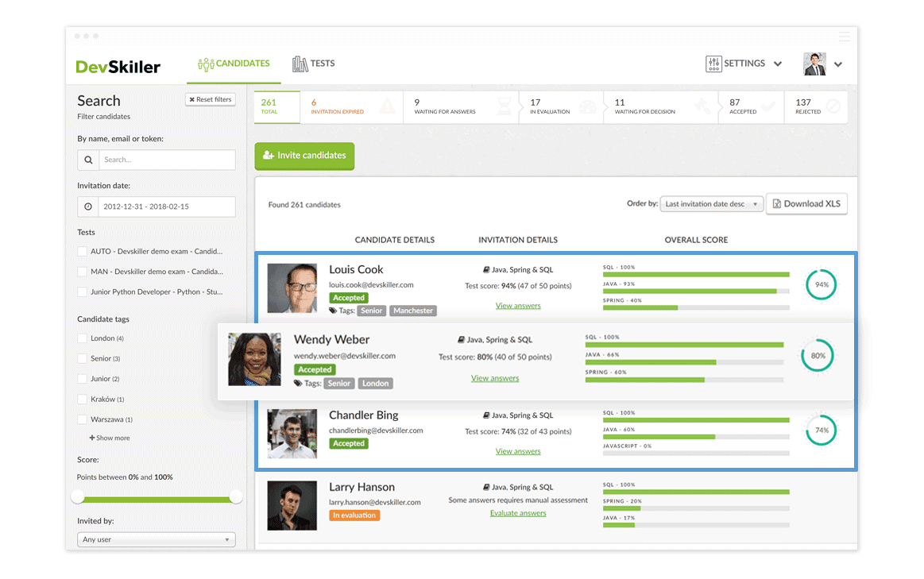The image size is (924, 579).
Task: Open the Invited by Any user dropdown
Action: pyautogui.click(x=157, y=539)
